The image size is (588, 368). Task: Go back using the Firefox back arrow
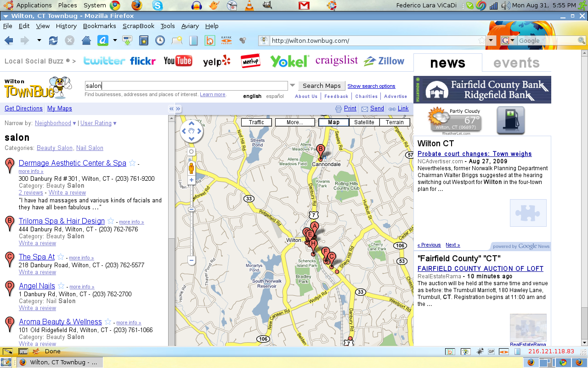coord(9,40)
